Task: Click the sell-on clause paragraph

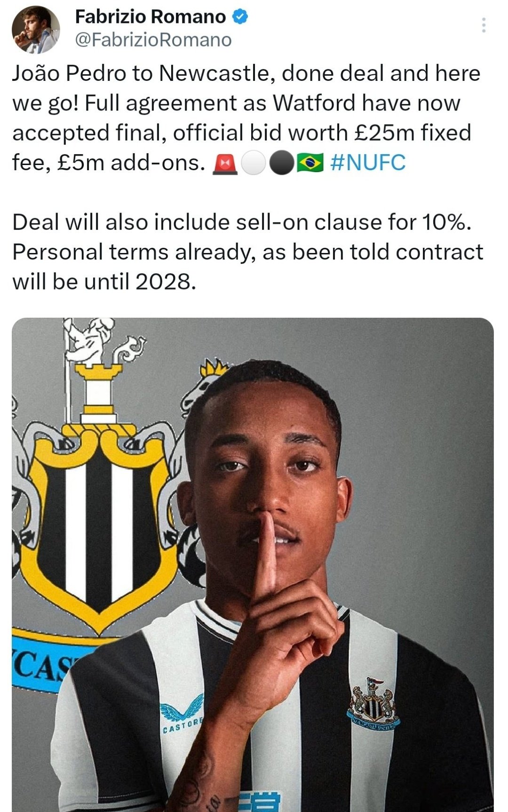Action: (247, 252)
